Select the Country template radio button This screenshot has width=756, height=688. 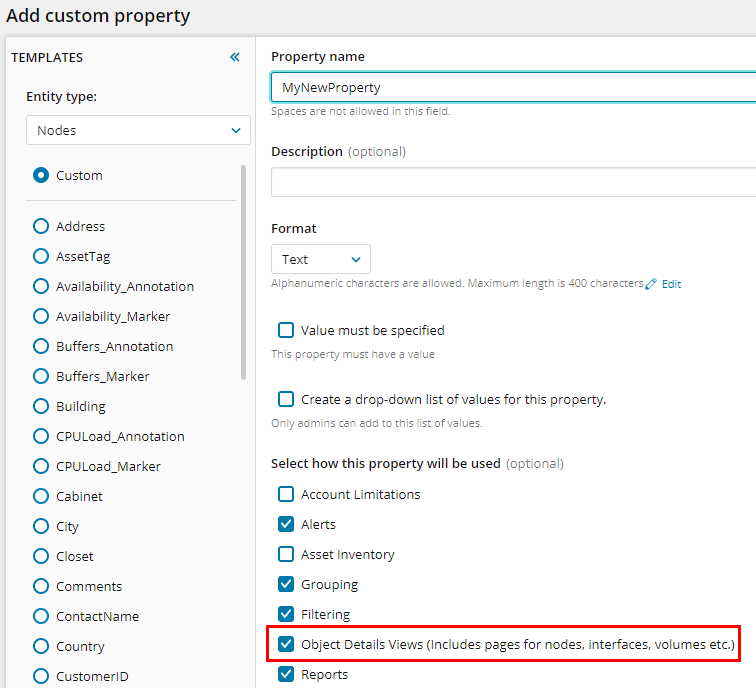(x=41, y=647)
